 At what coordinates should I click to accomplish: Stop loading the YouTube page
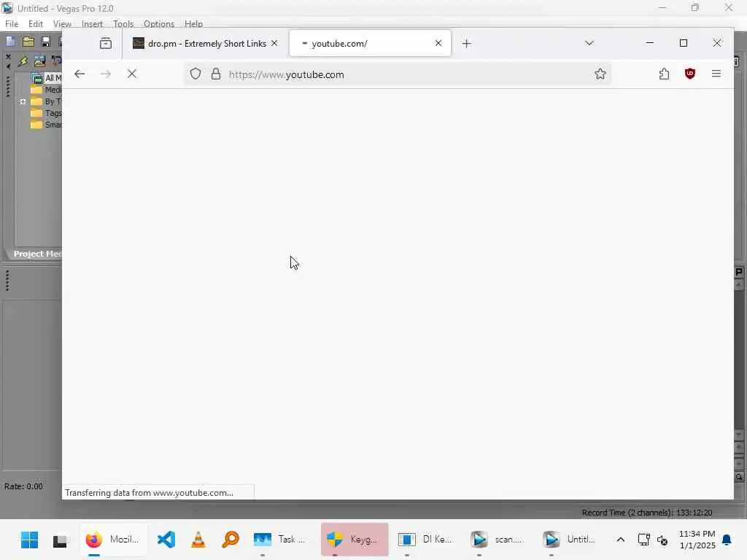pos(132,74)
